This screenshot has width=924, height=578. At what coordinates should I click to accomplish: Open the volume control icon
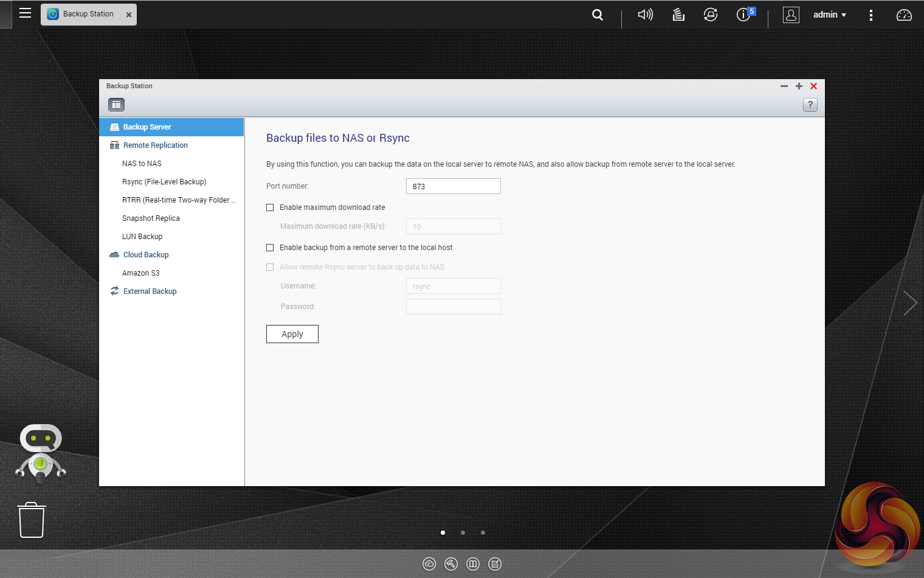tap(645, 15)
